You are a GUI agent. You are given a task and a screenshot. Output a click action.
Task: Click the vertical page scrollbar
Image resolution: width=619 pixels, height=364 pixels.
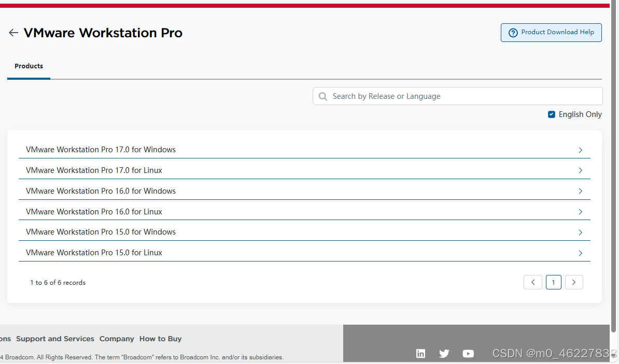[614, 166]
